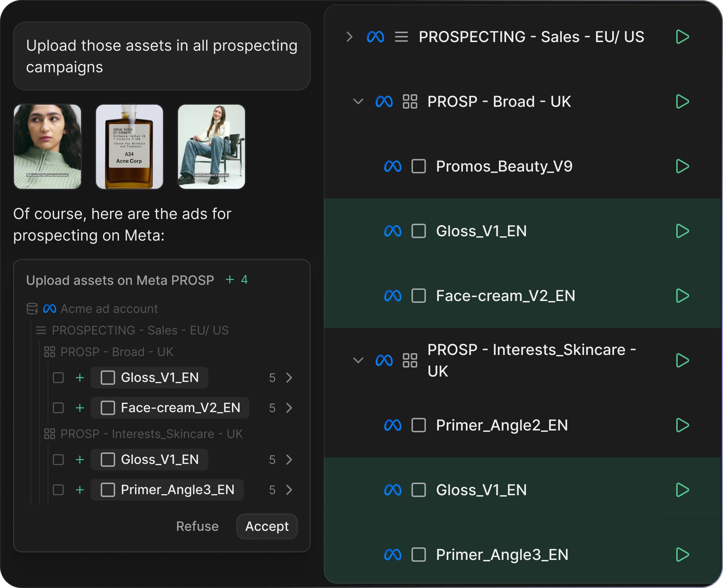This screenshot has width=723, height=588.
Task: Click play icon on PROSPECTING campaign row
Action: pyautogui.click(x=682, y=37)
